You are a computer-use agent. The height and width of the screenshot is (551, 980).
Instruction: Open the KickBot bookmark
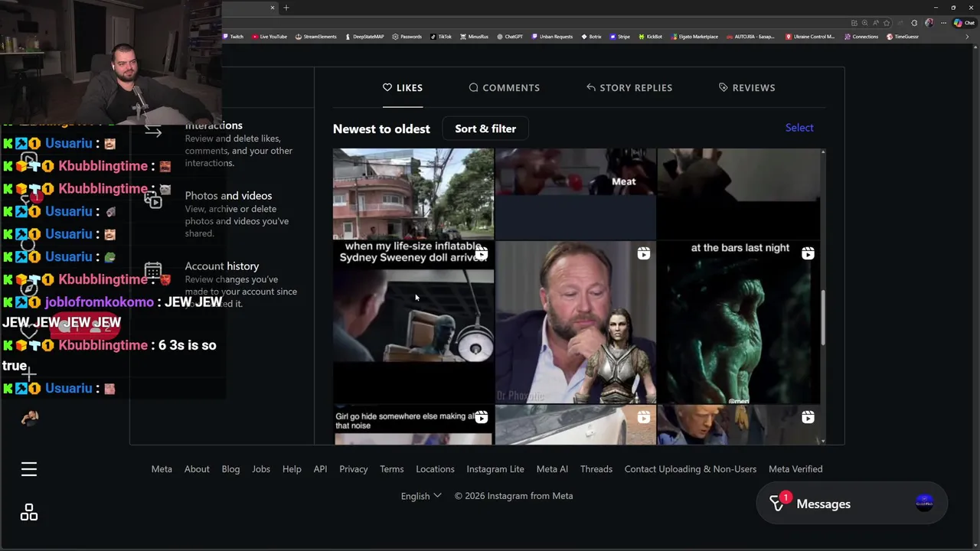click(x=650, y=37)
